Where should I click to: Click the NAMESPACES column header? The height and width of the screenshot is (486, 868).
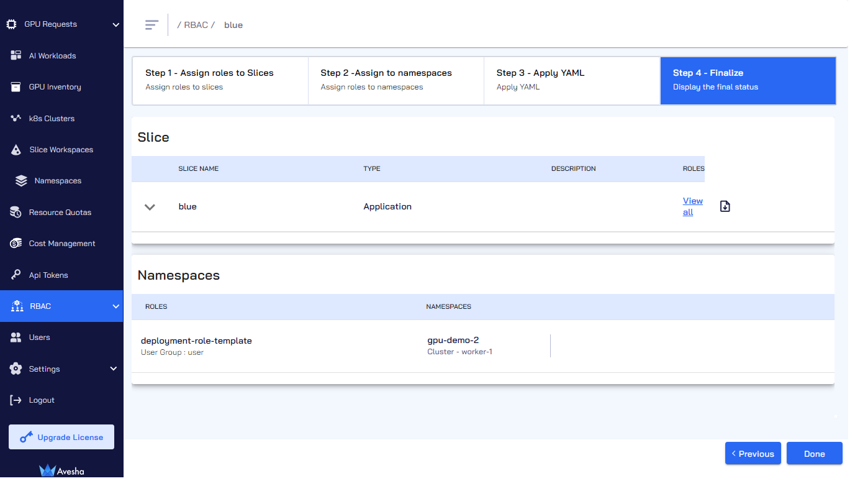tap(449, 307)
